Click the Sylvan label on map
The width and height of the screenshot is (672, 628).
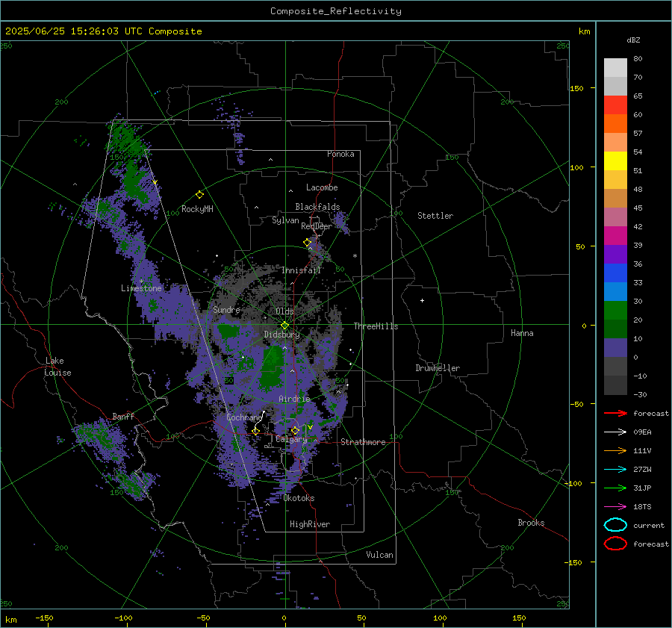[285, 220]
